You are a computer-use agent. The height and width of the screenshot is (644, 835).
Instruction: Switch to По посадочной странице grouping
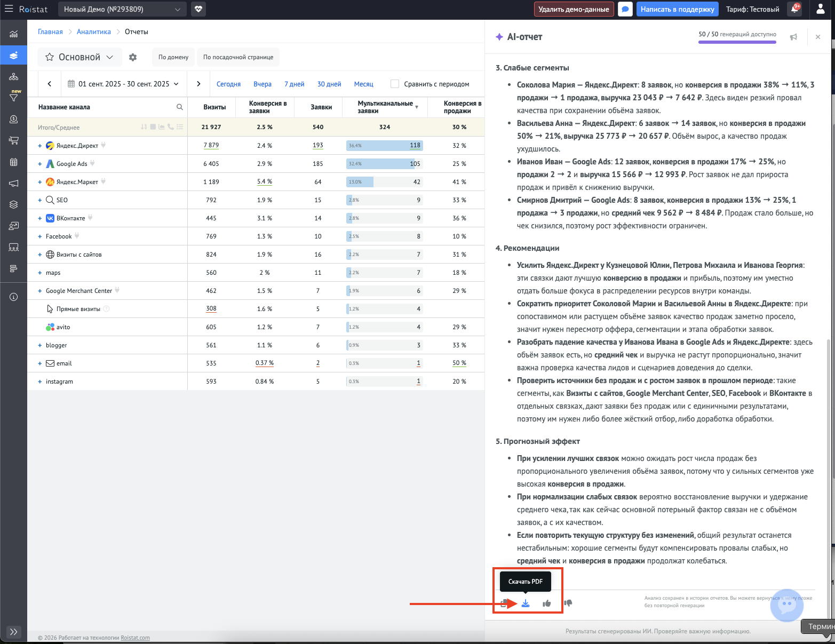pos(238,57)
